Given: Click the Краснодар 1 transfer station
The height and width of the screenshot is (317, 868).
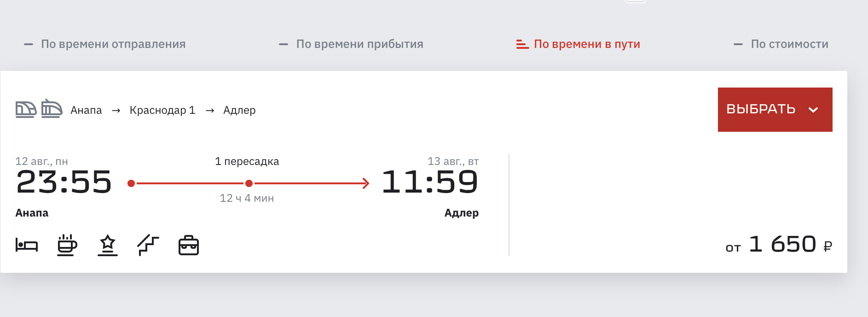Looking at the screenshot, I should [x=162, y=110].
